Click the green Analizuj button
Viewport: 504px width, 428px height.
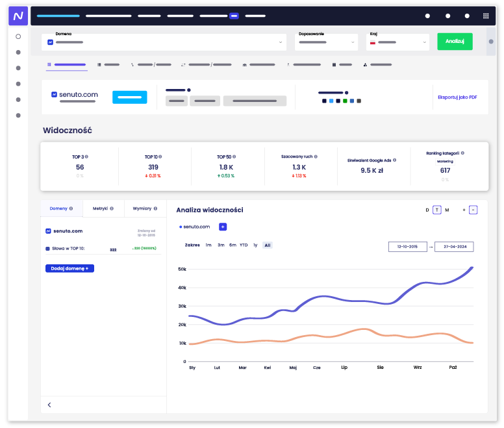click(455, 42)
